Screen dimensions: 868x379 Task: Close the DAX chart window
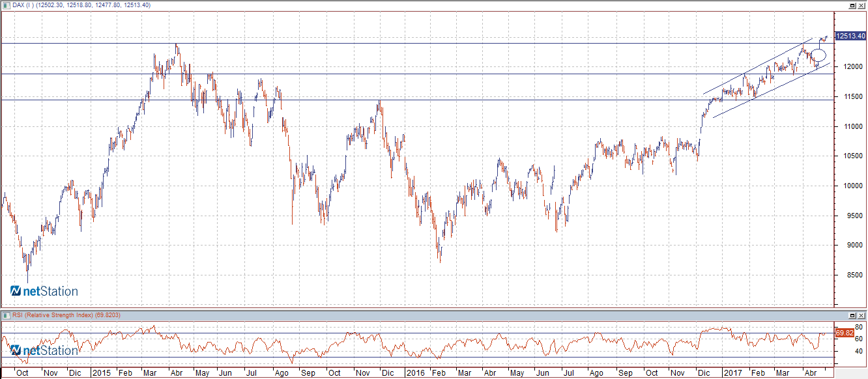point(861,5)
